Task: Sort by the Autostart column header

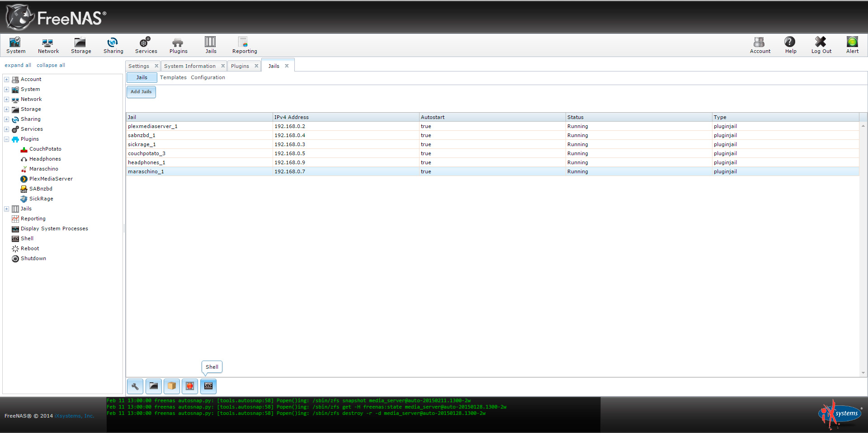Action: [x=492, y=117]
